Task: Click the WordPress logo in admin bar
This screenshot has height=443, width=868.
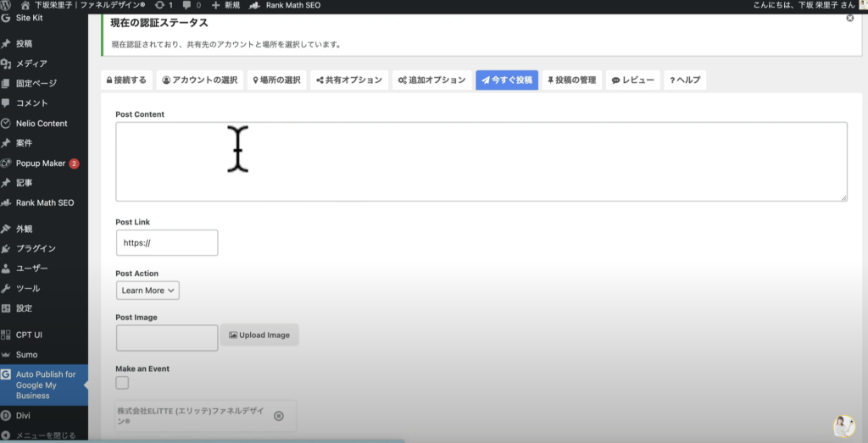Action: [x=7, y=5]
